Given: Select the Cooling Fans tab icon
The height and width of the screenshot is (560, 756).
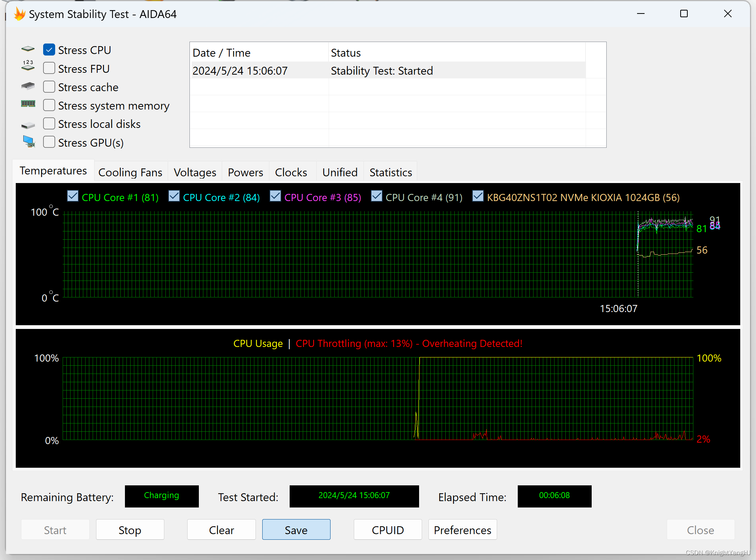Looking at the screenshot, I should [130, 173].
